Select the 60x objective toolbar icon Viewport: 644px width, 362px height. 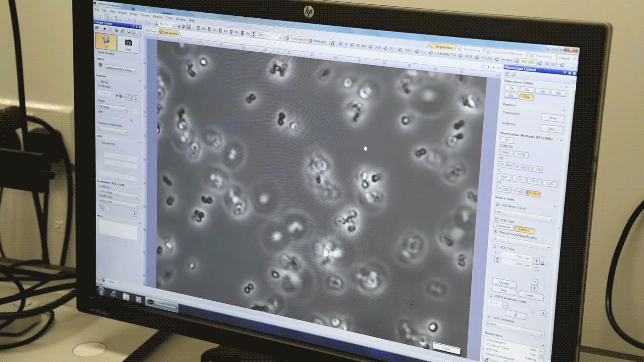pyautogui.click(x=246, y=33)
